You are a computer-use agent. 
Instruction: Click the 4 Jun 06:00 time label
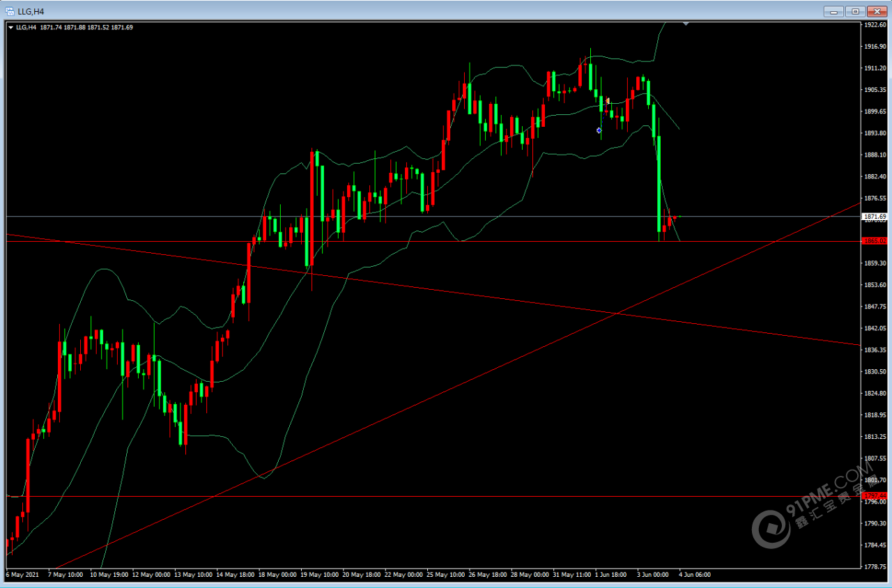695,575
